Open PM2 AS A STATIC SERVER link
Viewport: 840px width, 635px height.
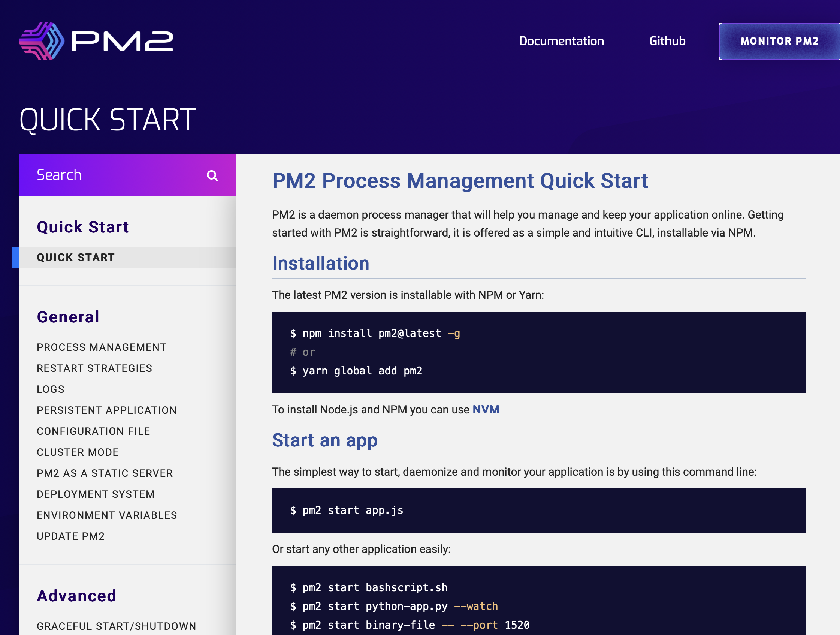(x=105, y=473)
